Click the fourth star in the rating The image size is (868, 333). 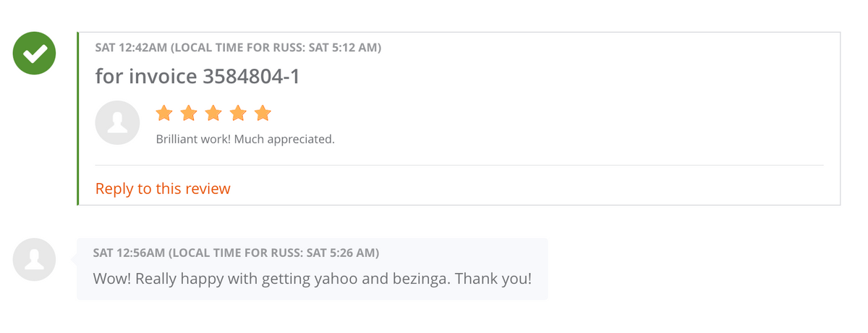coord(238,113)
